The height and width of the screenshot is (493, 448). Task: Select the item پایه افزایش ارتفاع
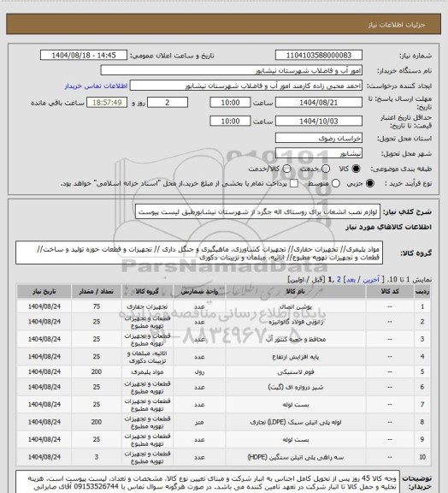[296, 357]
